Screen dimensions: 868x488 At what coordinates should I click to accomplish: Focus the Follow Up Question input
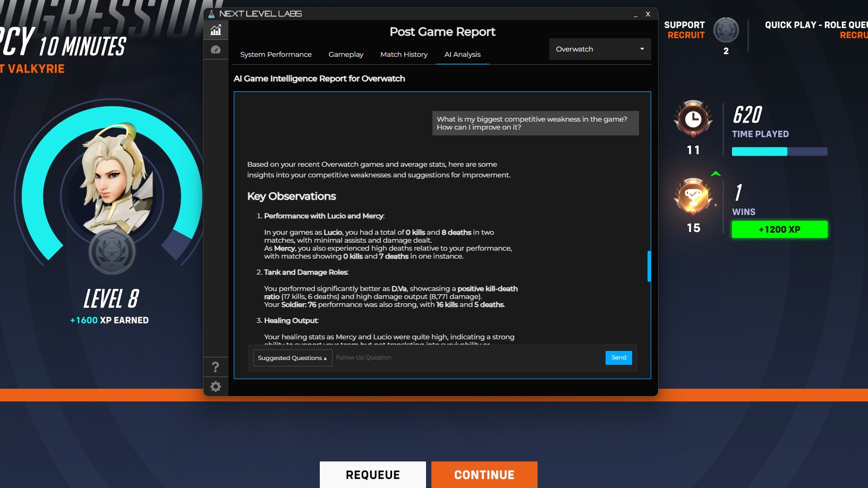(469, 358)
